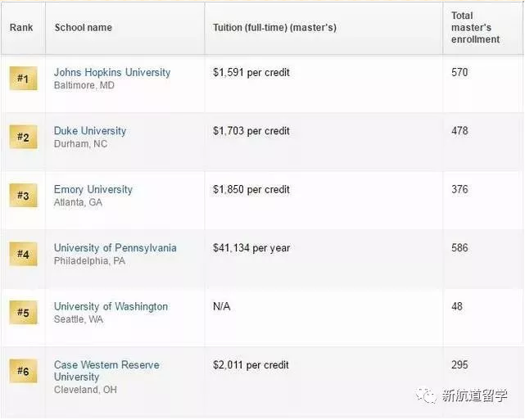
Task: Click the $41,134 per year tuition cell
Action: (x=251, y=248)
